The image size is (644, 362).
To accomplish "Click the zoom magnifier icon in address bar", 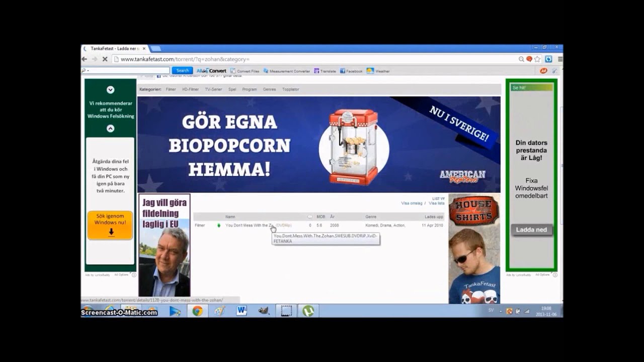I will click(x=522, y=59).
